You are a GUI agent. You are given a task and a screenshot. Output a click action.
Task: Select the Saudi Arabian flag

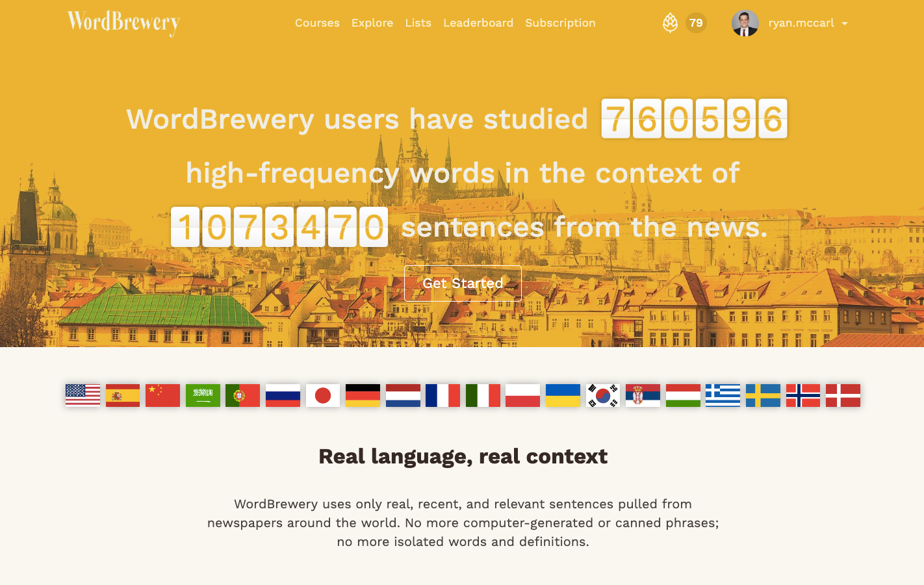(x=203, y=395)
